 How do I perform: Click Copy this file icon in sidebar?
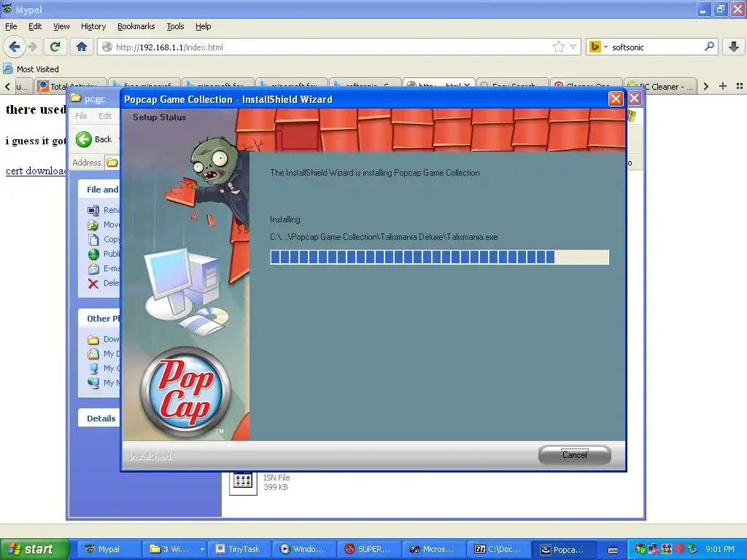click(x=93, y=239)
